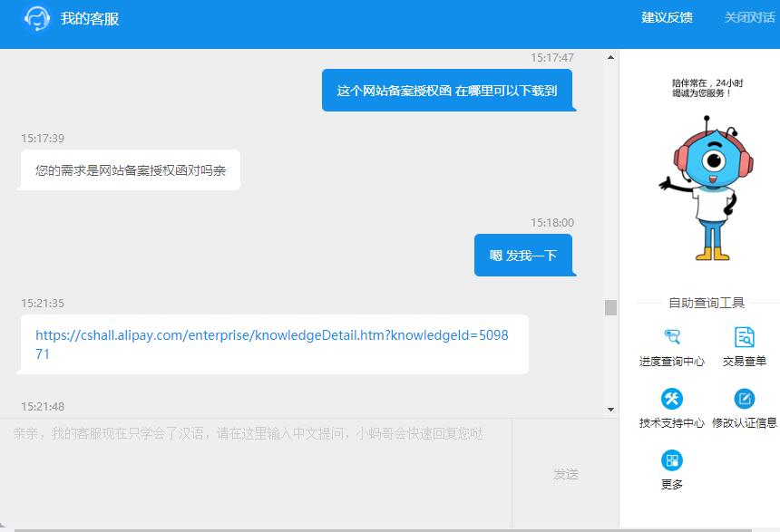Click the 自助查询工具 section heading
The height and width of the screenshot is (532, 780).
(x=707, y=303)
